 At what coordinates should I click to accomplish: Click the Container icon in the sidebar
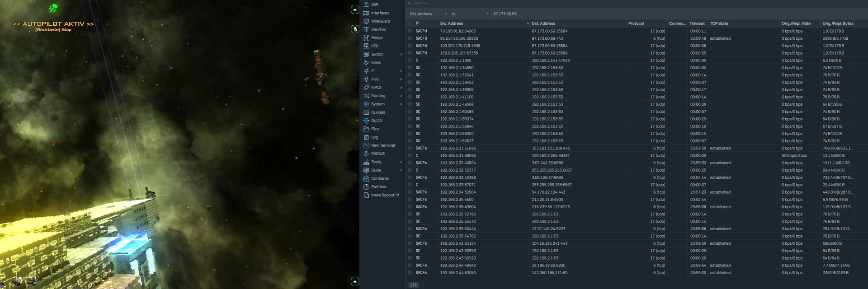(x=366, y=178)
